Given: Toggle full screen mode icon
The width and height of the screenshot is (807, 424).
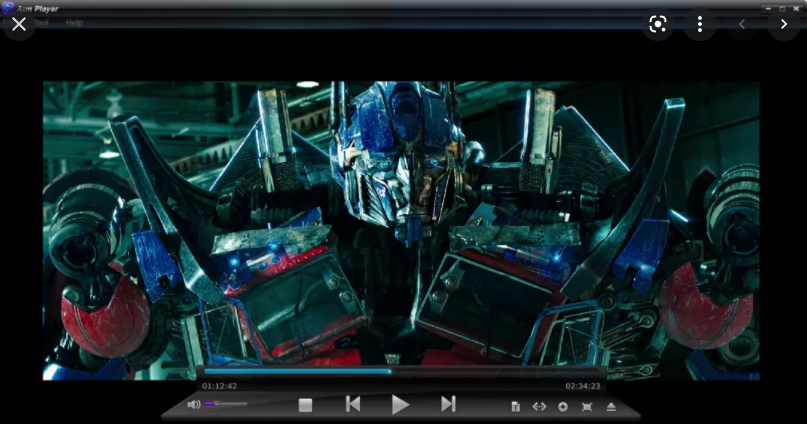Looking at the screenshot, I should 587,407.
